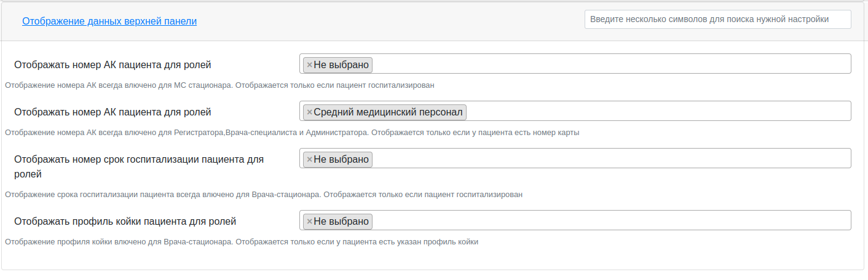Click label Отображать профиль койки пациента для ролей
868x280 pixels.
(x=125, y=221)
